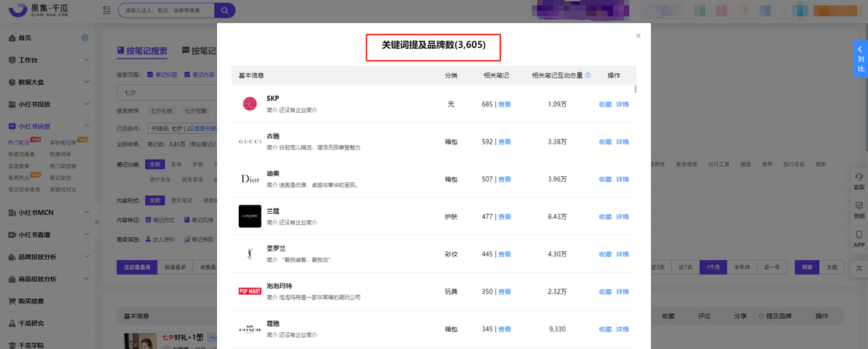This screenshot has width=868, height=349.
Task: Open the APP phone icon
Action: (859, 238)
